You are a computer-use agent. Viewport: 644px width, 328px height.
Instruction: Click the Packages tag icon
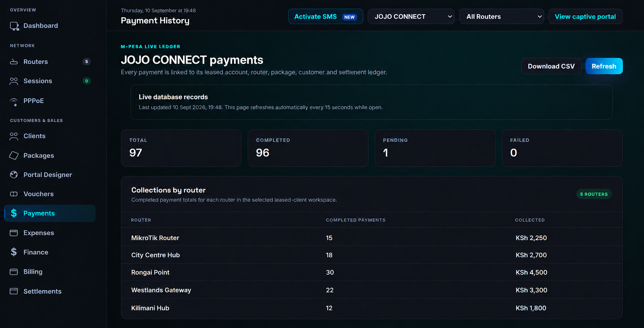point(14,155)
